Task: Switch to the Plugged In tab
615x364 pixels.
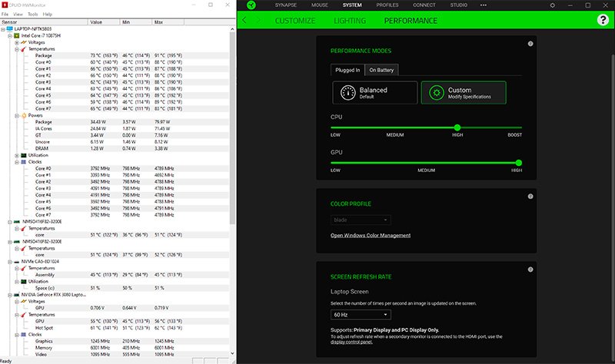Action: click(347, 70)
